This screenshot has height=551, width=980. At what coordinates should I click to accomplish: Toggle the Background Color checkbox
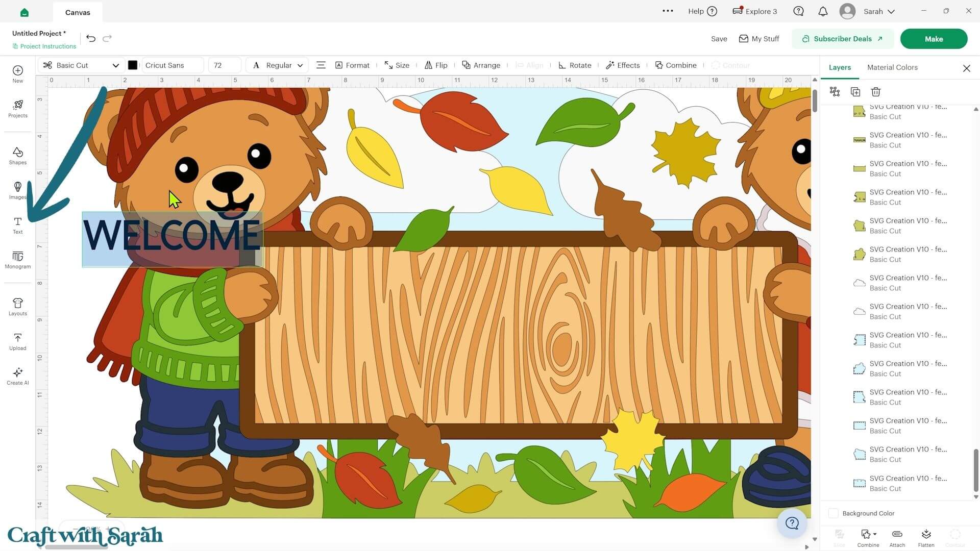(834, 513)
